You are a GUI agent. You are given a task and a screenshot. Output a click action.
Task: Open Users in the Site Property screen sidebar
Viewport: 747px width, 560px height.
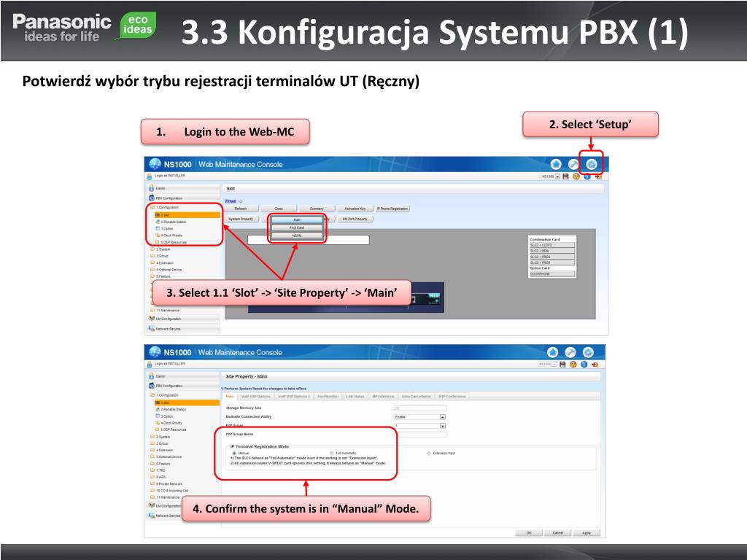pos(183,376)
